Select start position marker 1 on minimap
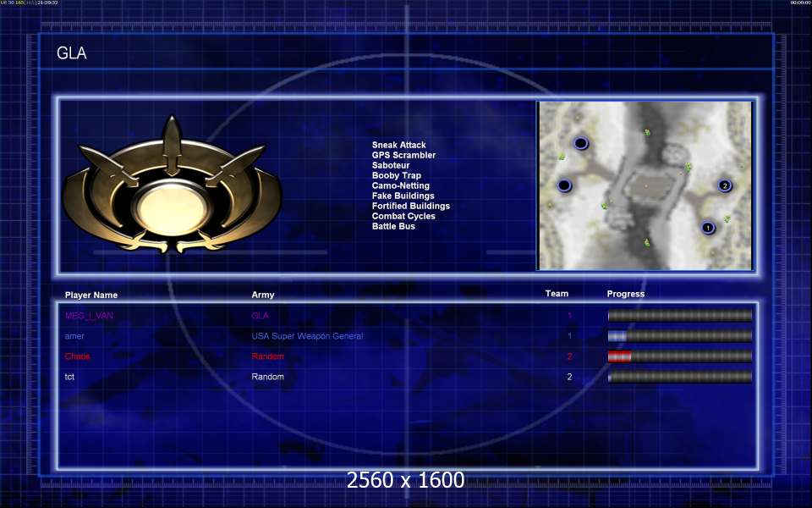 pyautogui.click(x=708, y=228)
